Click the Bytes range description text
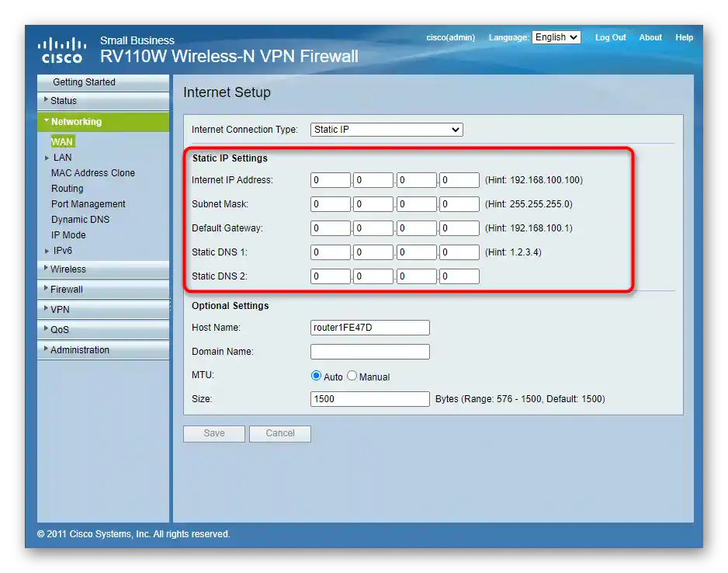The width and height of the screenshot is (728, 573). [x=520, y=399]
